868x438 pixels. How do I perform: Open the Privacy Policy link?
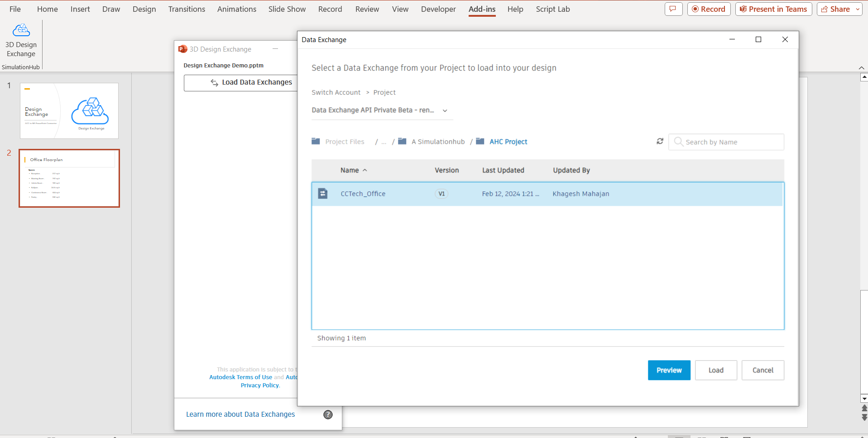260,386
